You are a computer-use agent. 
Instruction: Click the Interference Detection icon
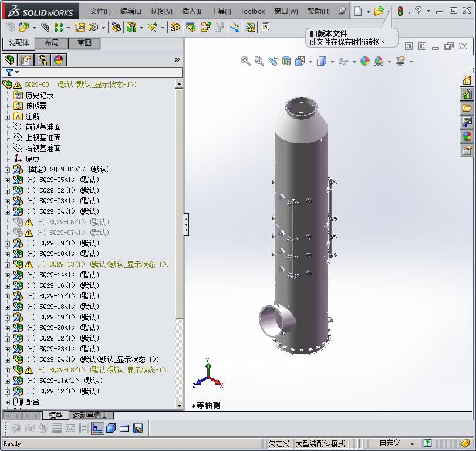coord(235,28)
